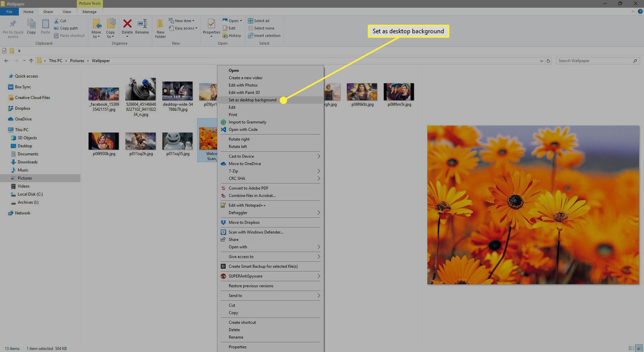
Task: Click the Pin to Quick access icon
Action: (13, 24)
